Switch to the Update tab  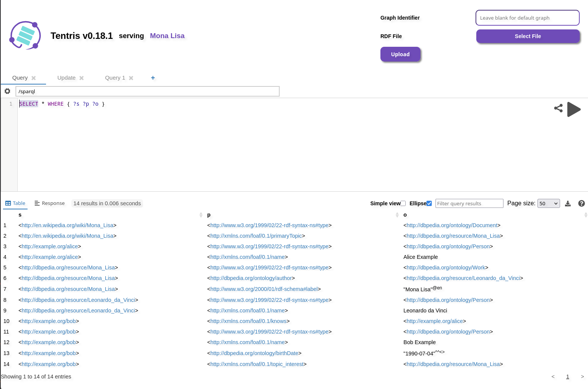66,78
